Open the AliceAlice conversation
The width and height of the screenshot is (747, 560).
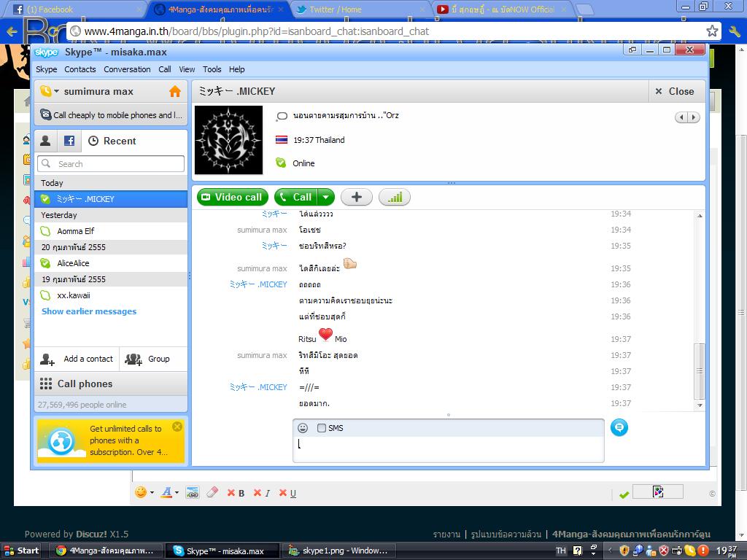tap(111, 263)
